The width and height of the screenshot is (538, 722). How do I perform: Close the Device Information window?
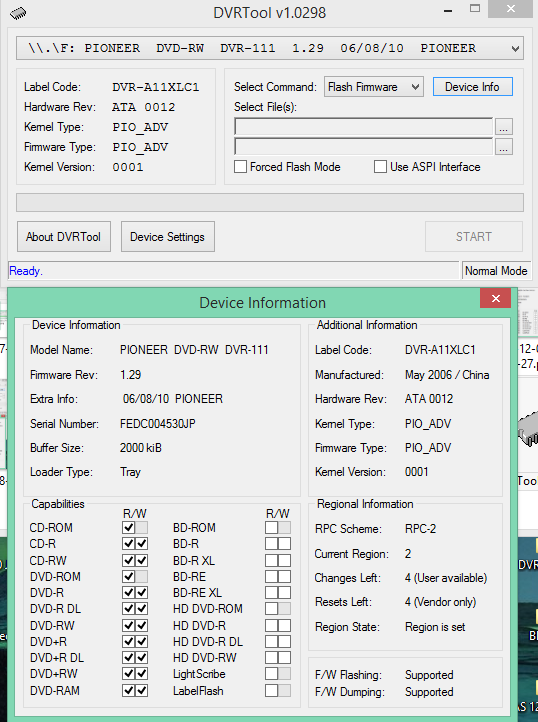click(x=495, y=298)
